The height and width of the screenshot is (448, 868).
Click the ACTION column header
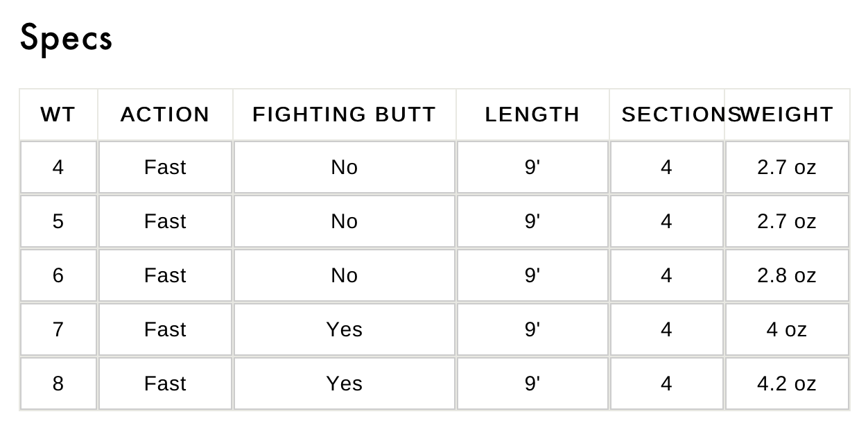(x=165, y=114)
